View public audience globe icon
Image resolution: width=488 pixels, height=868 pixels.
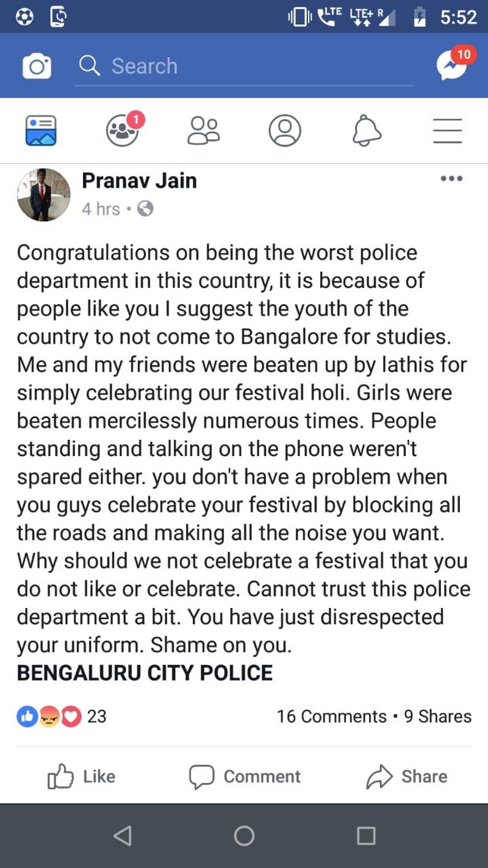coord(145,209)
